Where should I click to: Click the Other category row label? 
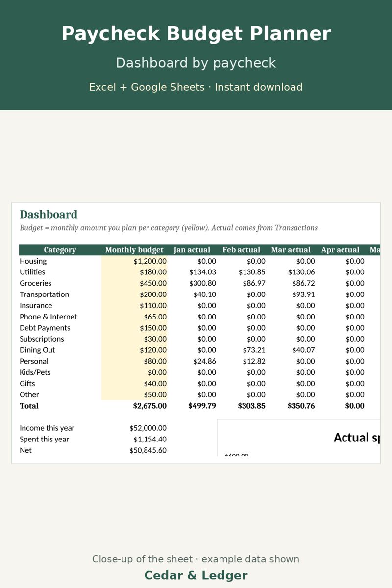[29, 395]
